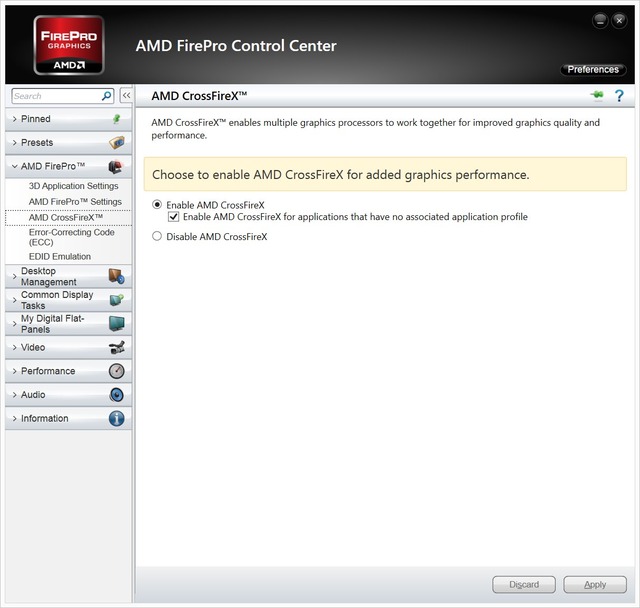
Task: Click the AMD FirePro graphics card icon
Action: 116,166
